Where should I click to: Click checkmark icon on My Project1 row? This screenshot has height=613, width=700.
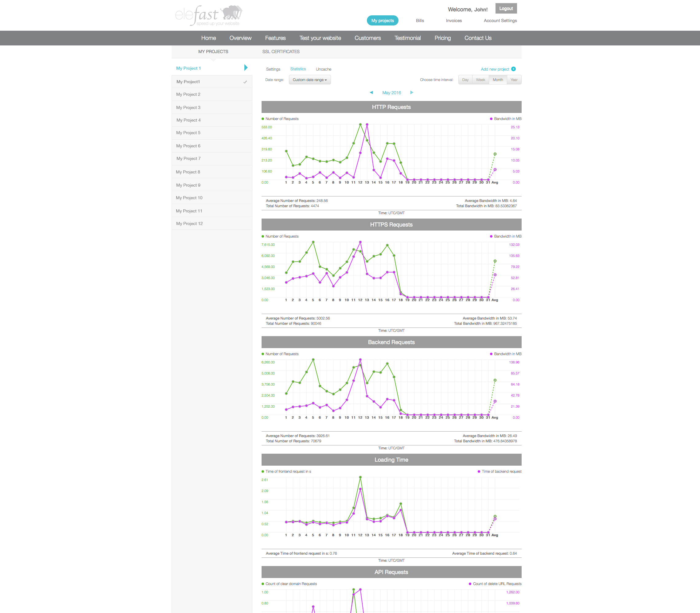click(245, 82)
